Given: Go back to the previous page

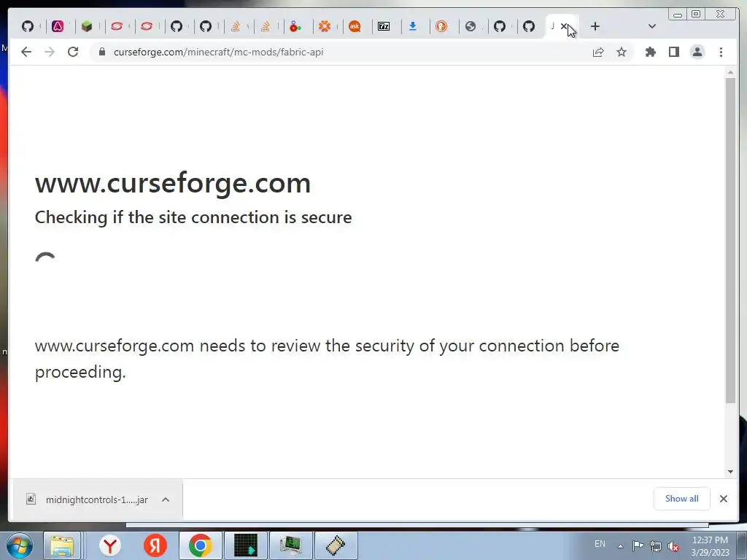Looking at the screenshot, I should 26,52.
